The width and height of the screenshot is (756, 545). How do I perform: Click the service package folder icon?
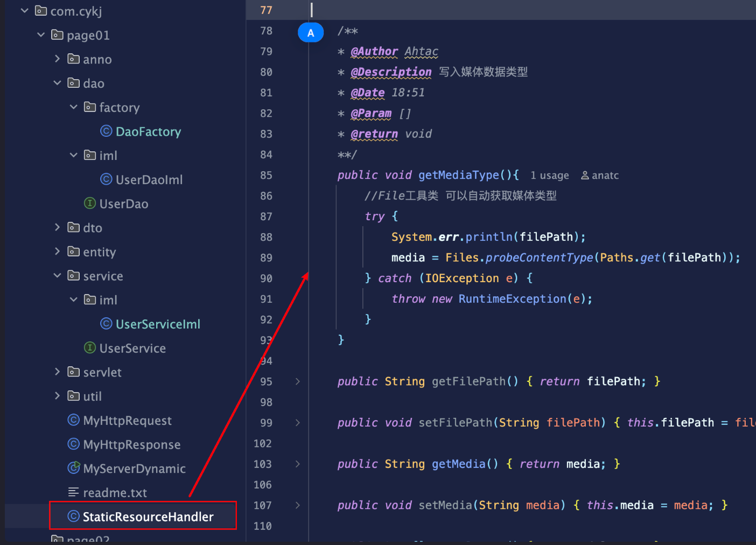[x=74, y=276]
